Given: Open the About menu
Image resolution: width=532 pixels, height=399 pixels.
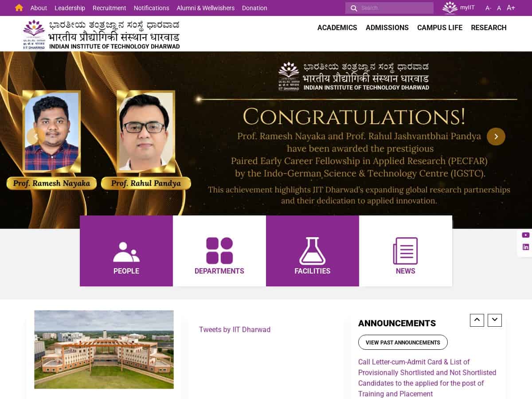Looking at the screenshot, I should pos(39,8).
